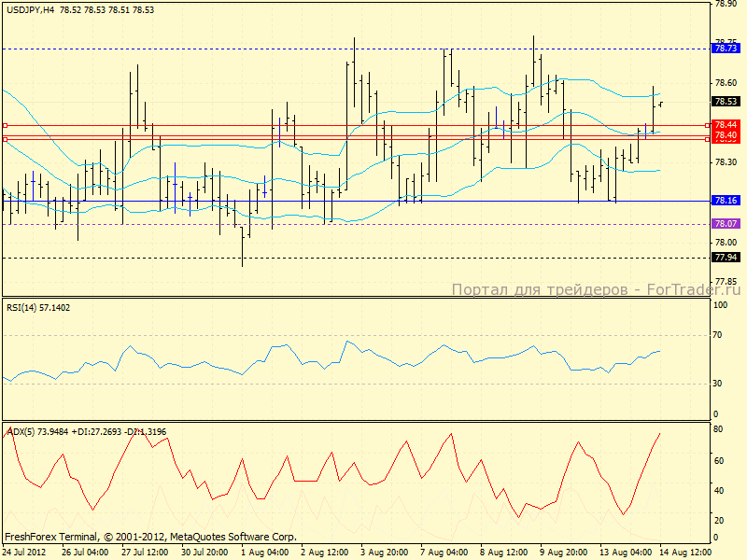Click the 14 Aug 12:00 date label
747x560 pixels.
point(691,553)
